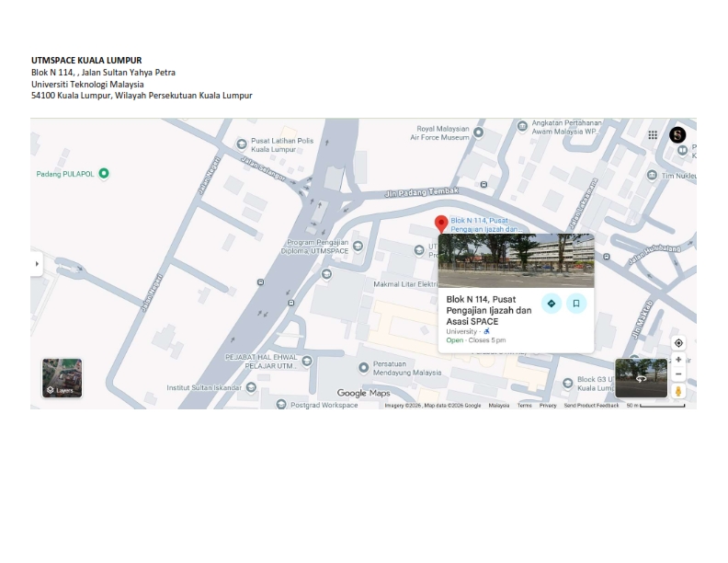
Task: Toggle the Layers satellite view thumbnail
Action: pyautogui.click(x=62, y=378)
